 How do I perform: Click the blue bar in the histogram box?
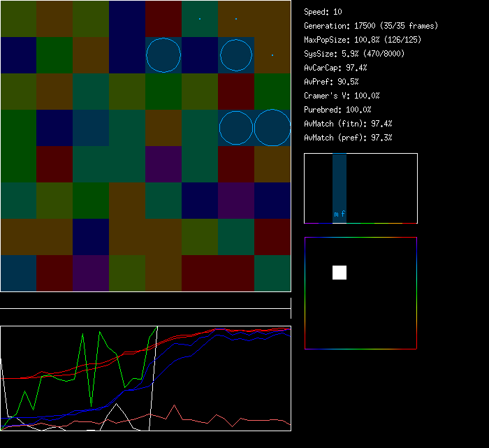point(340,182)
